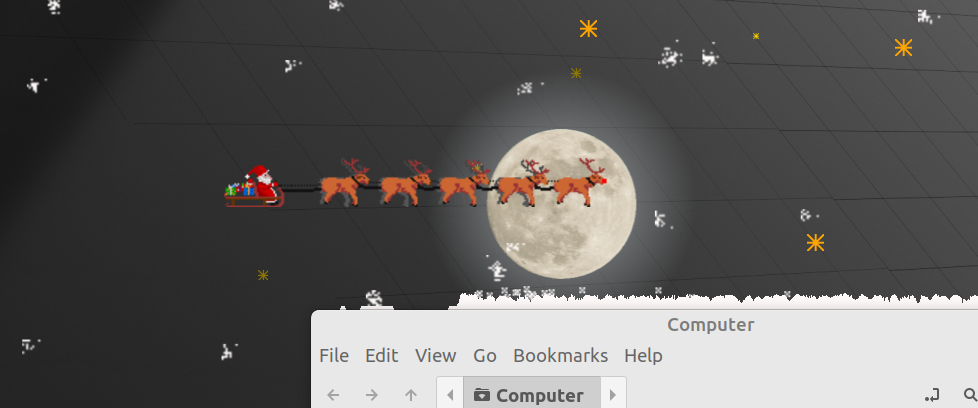Click the Computer window title bar
The height and width of the screenshot is (408, 978).
pos(710,325)
